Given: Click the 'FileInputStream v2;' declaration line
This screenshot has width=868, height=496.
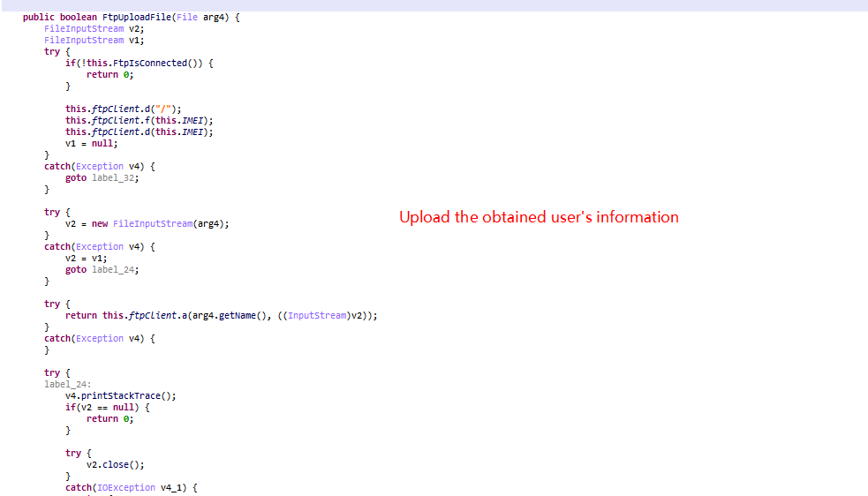Looking at the screenshot, I should pyautogui.click(x=94, y=29).
